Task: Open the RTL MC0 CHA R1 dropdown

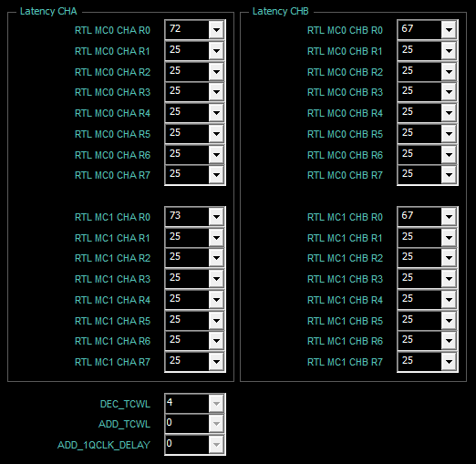Action: tap(216, 51)
